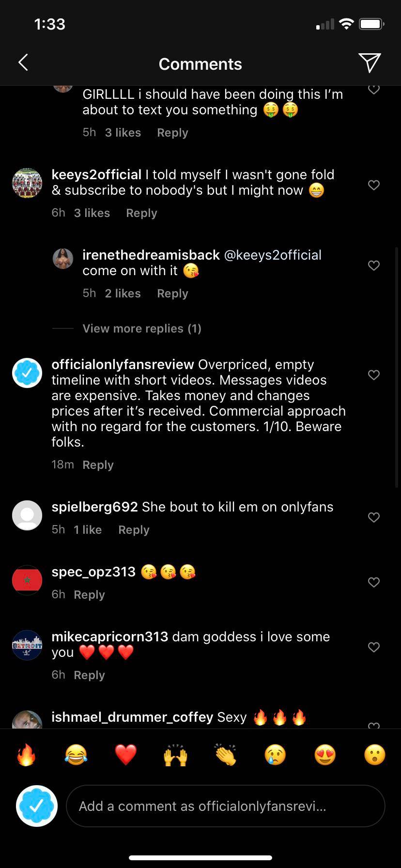This screenshot has width=401, height=868.
Task: Reply to spec_opz313's comment
Action: [x=89, y=594]
